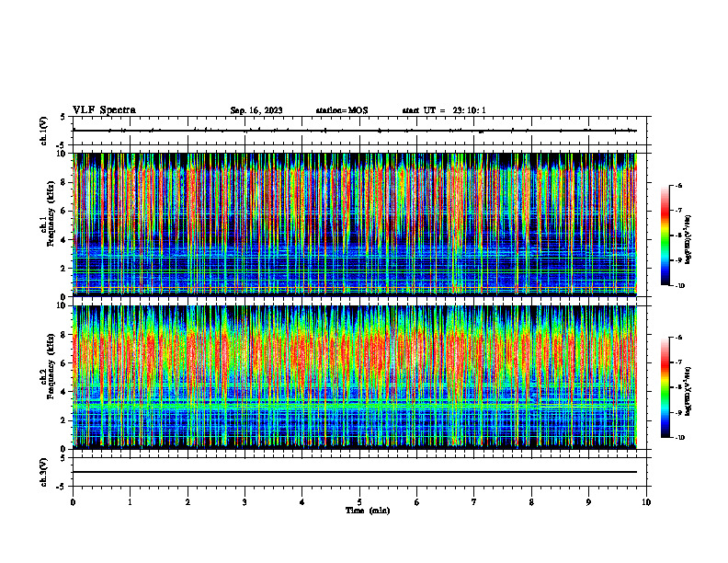
Task: Click the ch.1 spectrogram colorbar
Action: [665, 236]
